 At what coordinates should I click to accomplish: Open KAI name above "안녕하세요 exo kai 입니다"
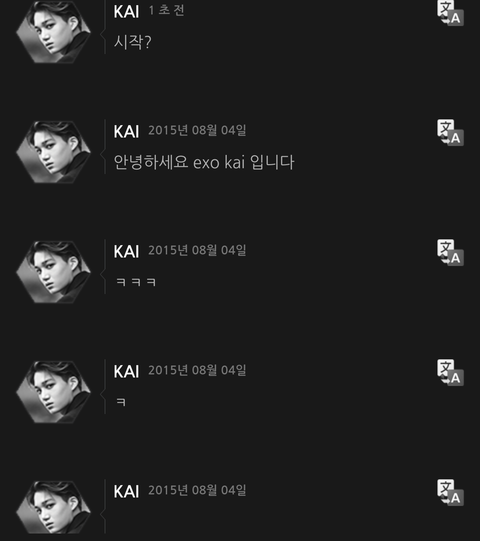[126, 131]
